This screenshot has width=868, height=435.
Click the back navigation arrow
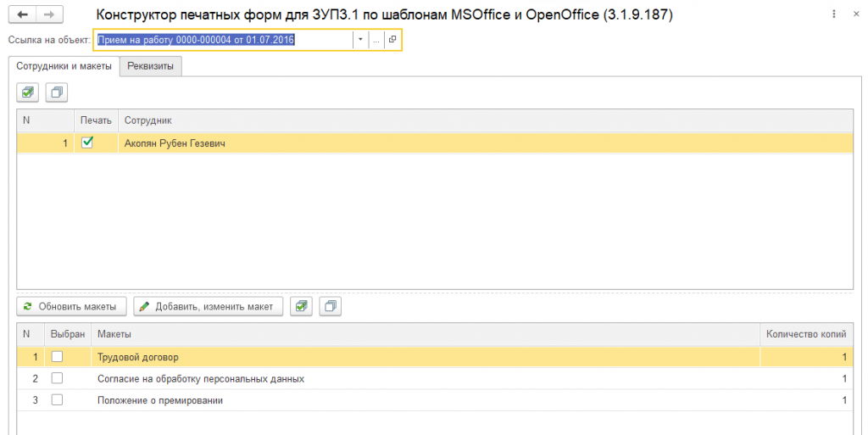23,16
